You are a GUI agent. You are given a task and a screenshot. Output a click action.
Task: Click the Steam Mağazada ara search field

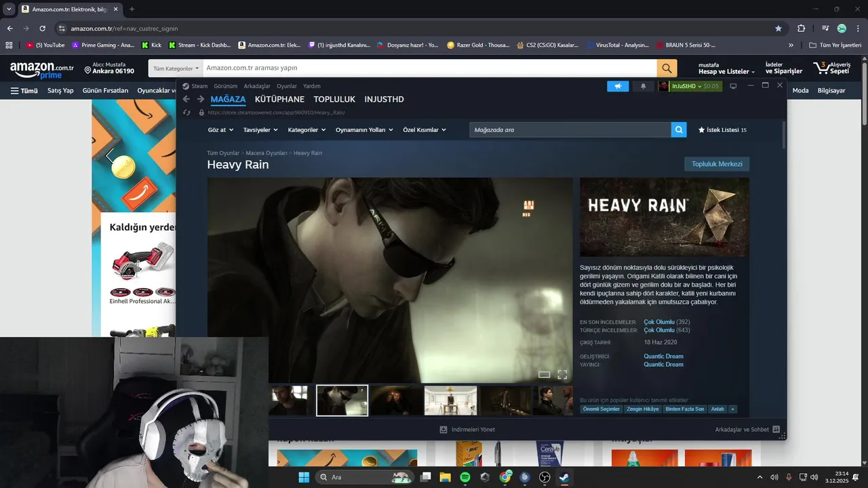[x=570, y=129]
